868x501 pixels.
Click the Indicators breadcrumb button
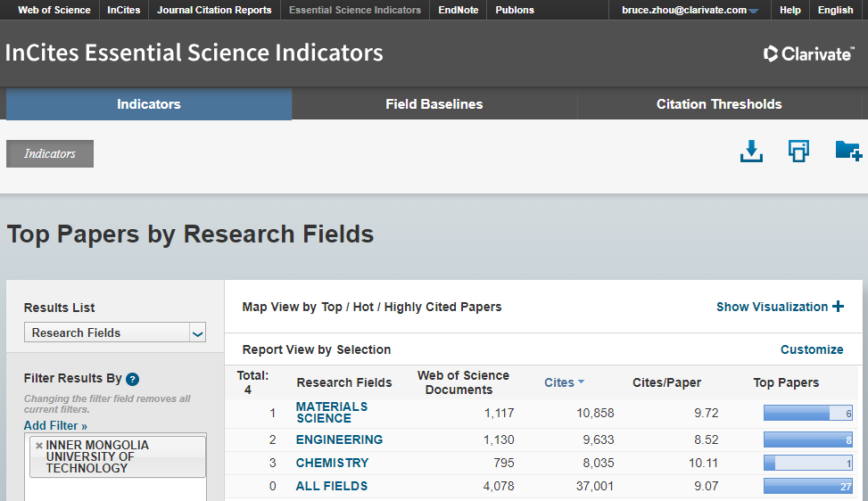(50, 153)
